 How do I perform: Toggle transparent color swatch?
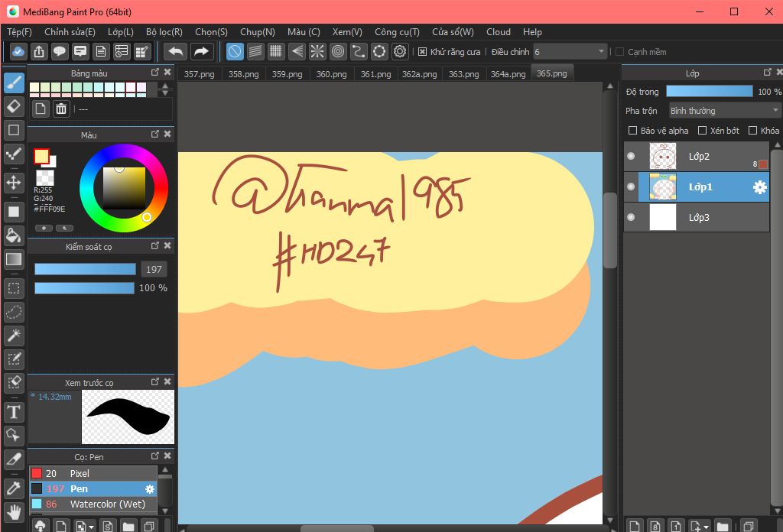[45, 177]
